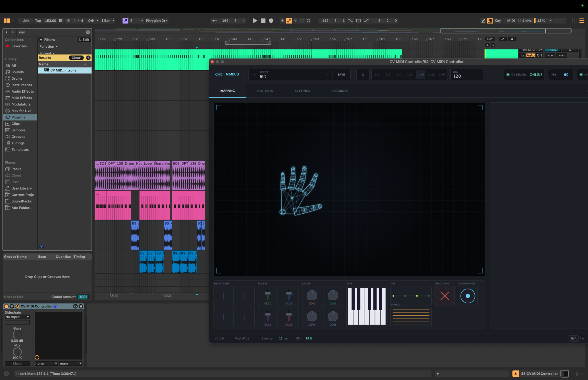Click the Chord Wheel icon
588x380 pixels.
467,296
